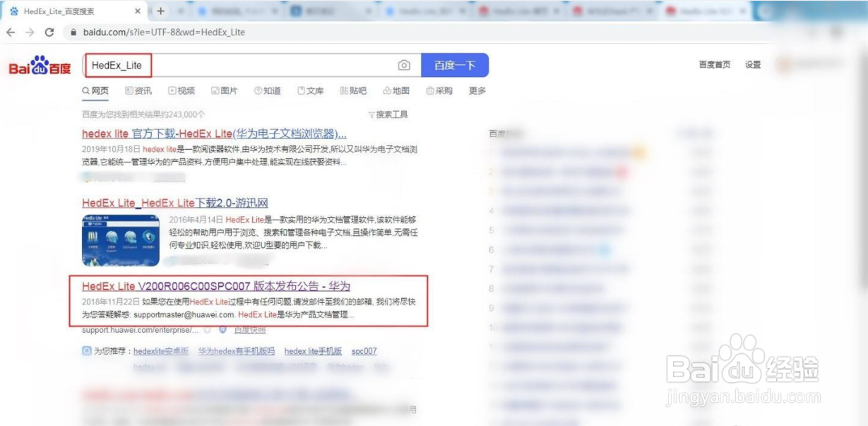Switch to 地图 tab

point(397,91)
